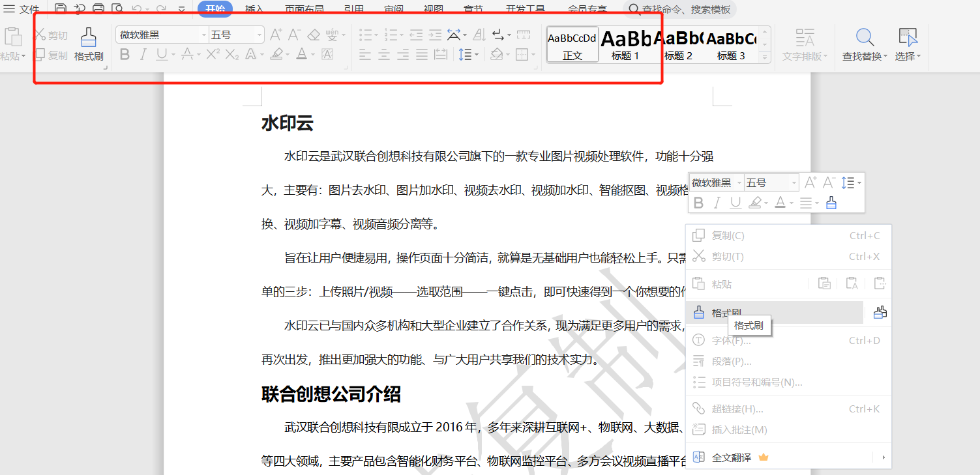Toggle strikethrough in the ribbon

click(x=187, y=55)
